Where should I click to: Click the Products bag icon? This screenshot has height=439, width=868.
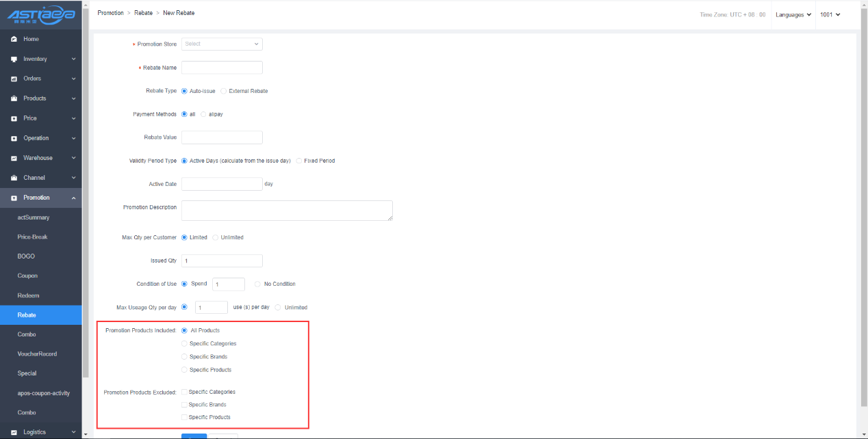click(14, 98)
